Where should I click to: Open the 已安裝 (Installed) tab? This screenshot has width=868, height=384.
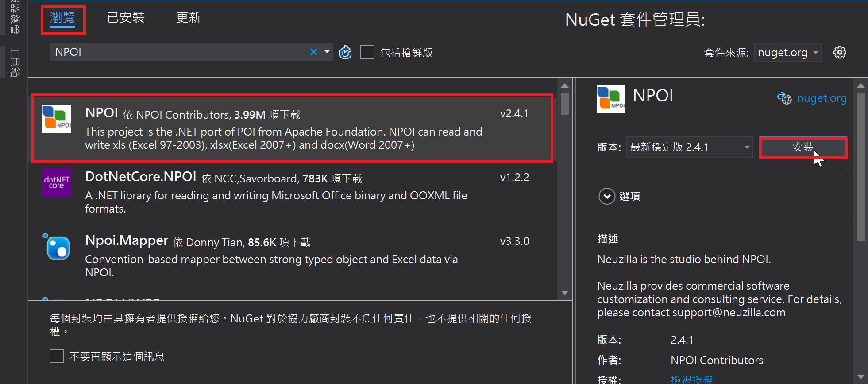pos(126,18)
